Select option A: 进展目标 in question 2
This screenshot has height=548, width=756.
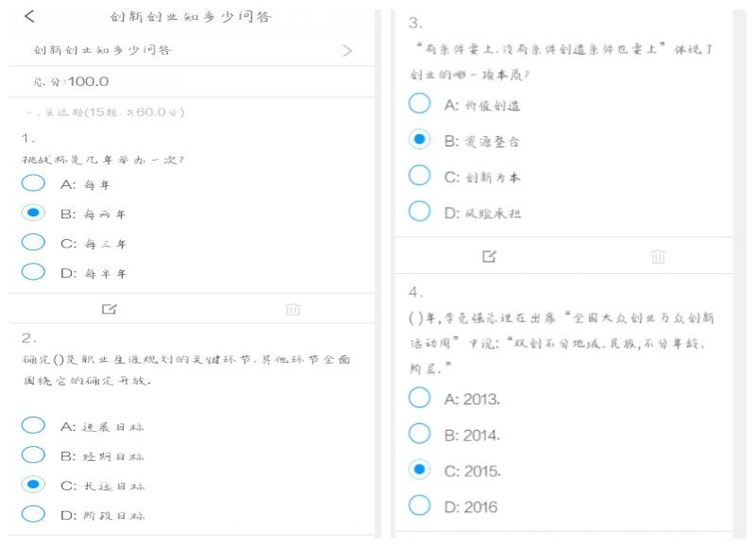(34, 426)
